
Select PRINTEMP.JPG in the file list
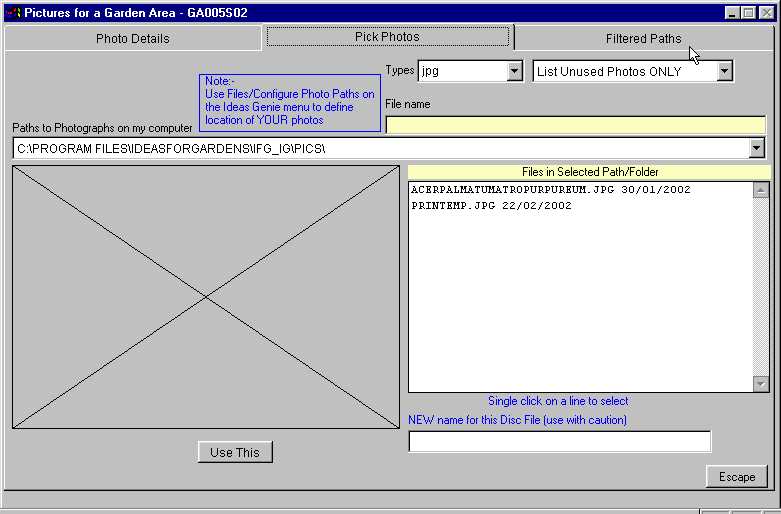[x=491, y=206]
